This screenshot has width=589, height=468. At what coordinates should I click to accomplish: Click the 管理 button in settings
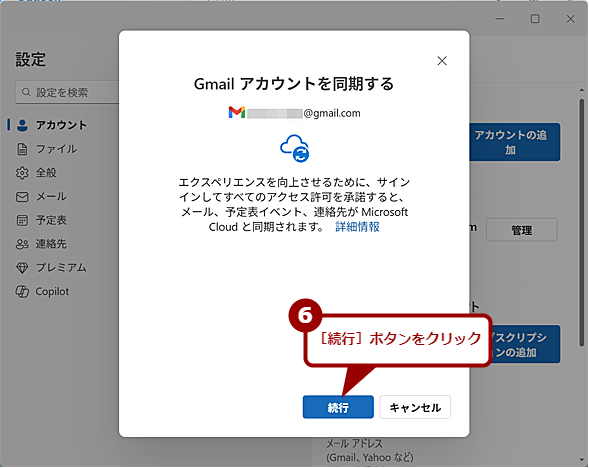521,230
